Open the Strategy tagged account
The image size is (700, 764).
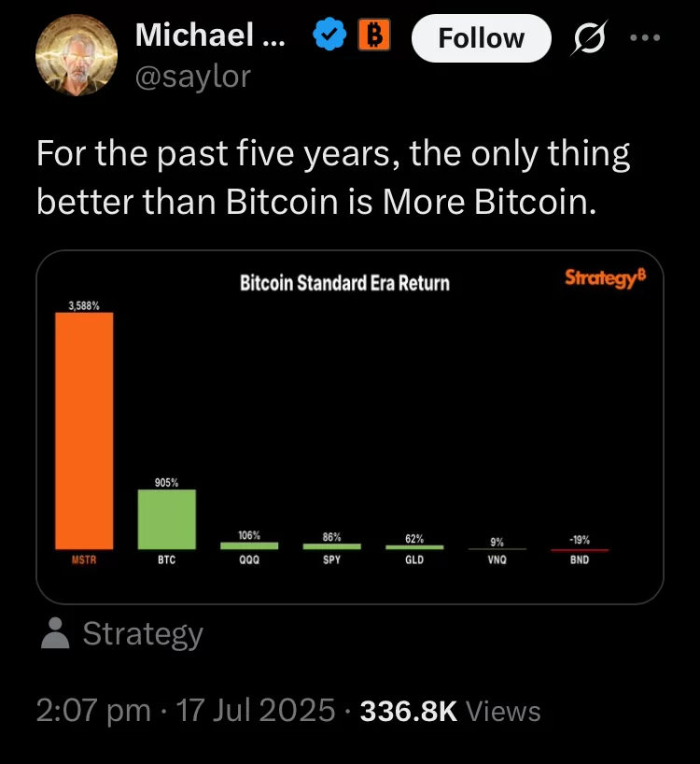click(143, 634)
